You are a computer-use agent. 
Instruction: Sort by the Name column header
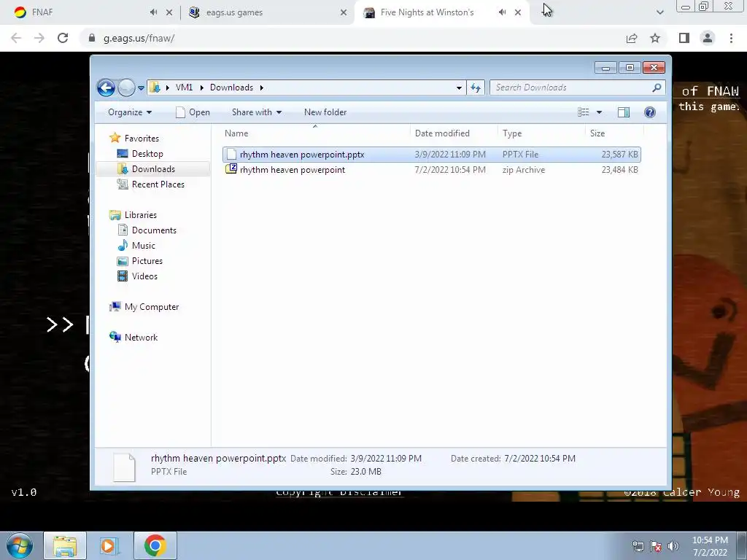[314, 133]
